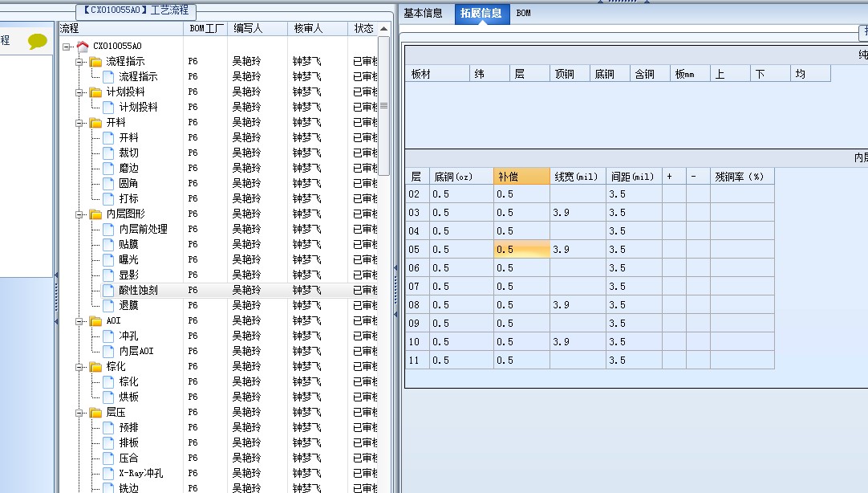
Task: Collapse the CX010055A0 root node
Action: pos(67,47)
